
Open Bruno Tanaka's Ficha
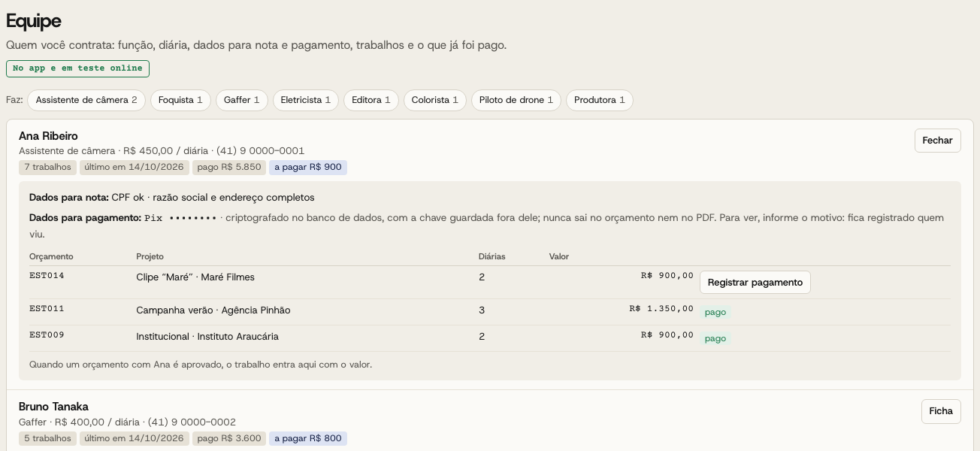click(x=941, y=411)
